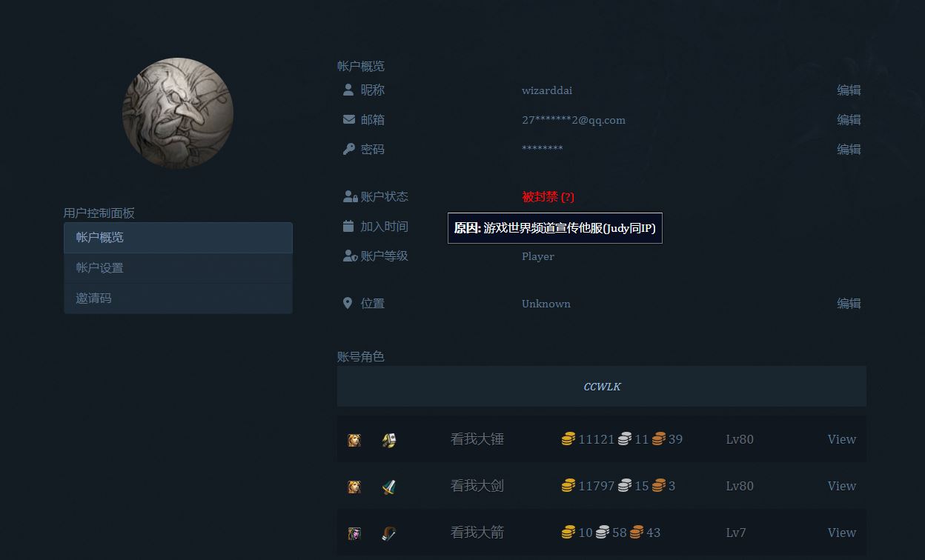Edit the Unknown location
This screenshot has height=560, width=925.
tap(849, 304)
